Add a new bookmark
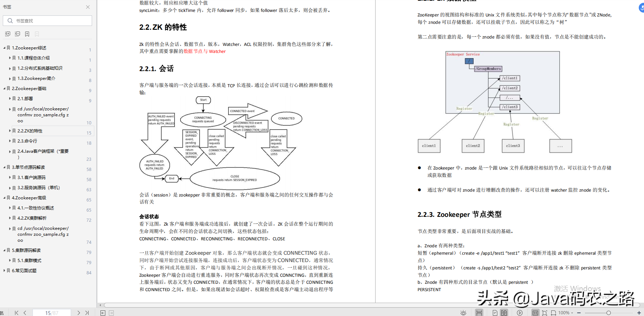Screen dimensions: 644x316 pos(27,34)
